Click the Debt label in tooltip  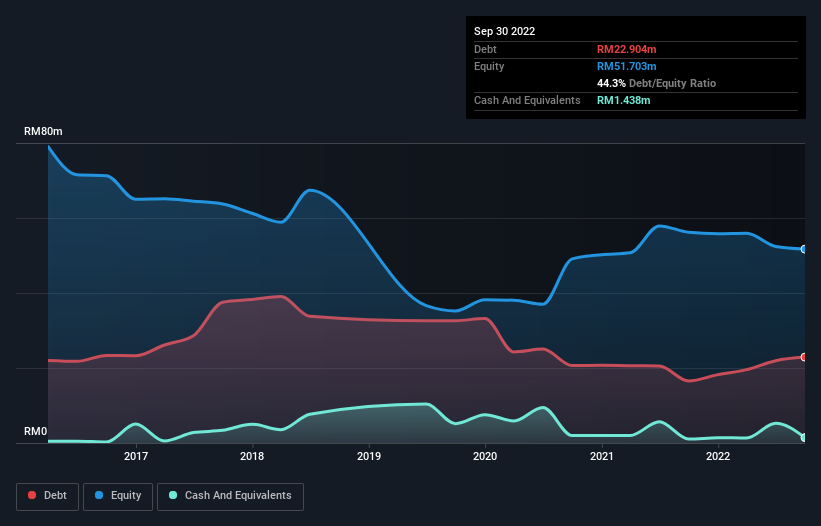(485, 49)
